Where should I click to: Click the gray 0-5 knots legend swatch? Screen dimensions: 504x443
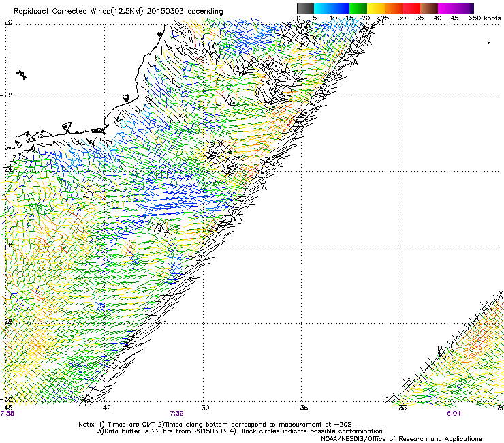pos(305,8)
